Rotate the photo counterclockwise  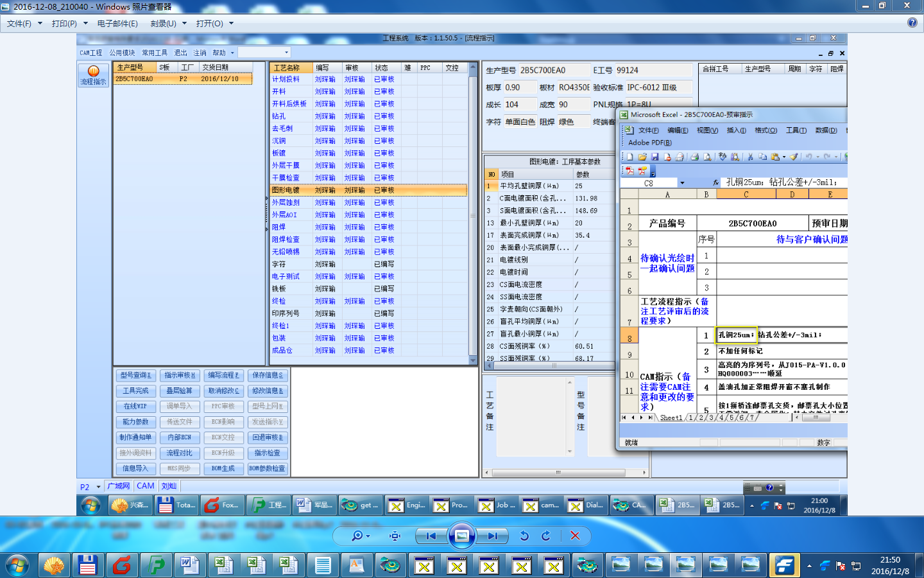point(524,536)
